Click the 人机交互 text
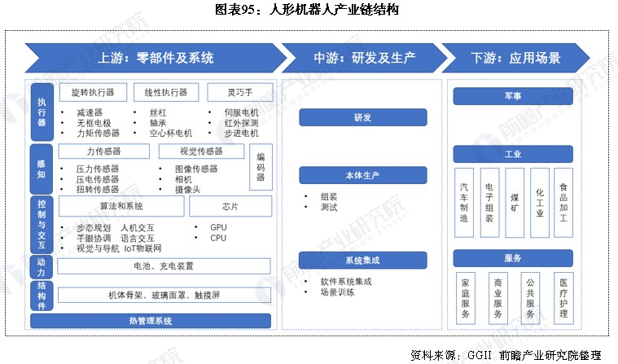The image size is (618, 364). pos(137,228)
